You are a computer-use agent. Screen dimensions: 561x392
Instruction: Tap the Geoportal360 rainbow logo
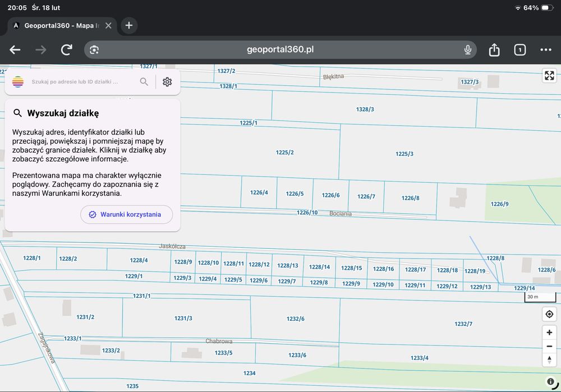(18, 82)
